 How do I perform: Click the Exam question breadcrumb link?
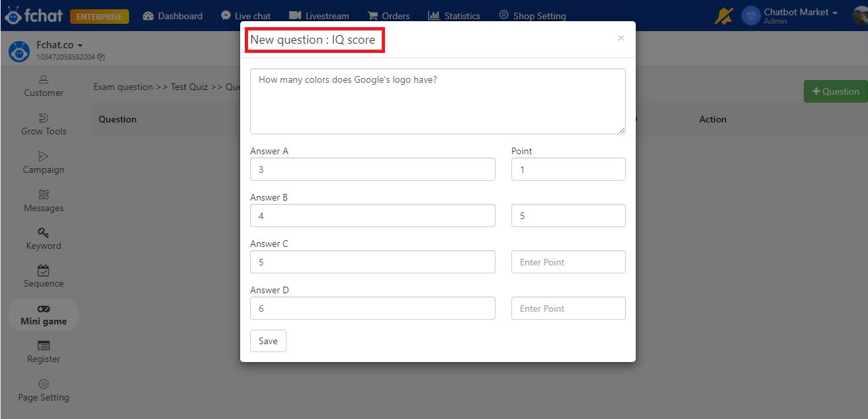(123, 87)
